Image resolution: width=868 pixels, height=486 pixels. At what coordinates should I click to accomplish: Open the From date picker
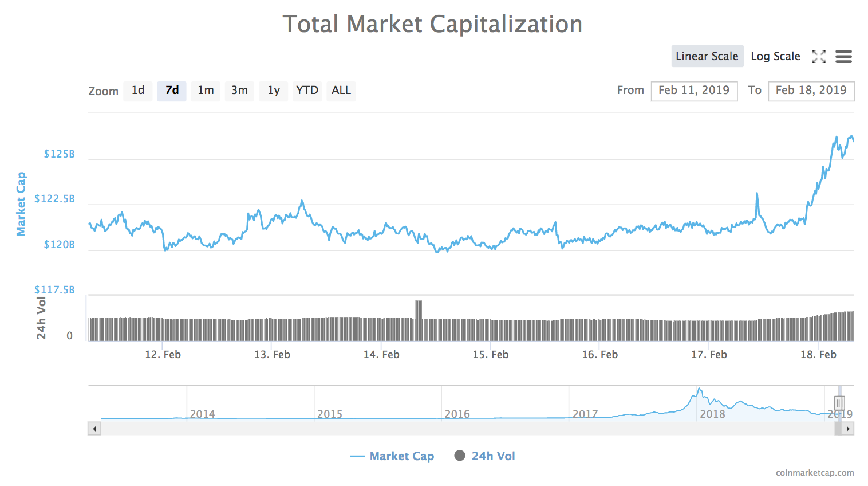click(x=694, y=91)
